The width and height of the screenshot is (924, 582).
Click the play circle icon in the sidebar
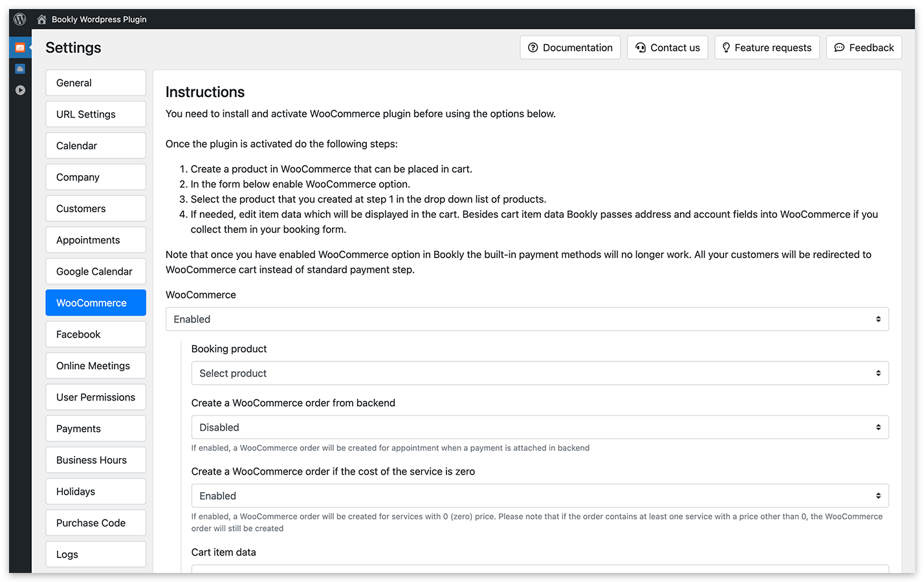pos(20,90)
